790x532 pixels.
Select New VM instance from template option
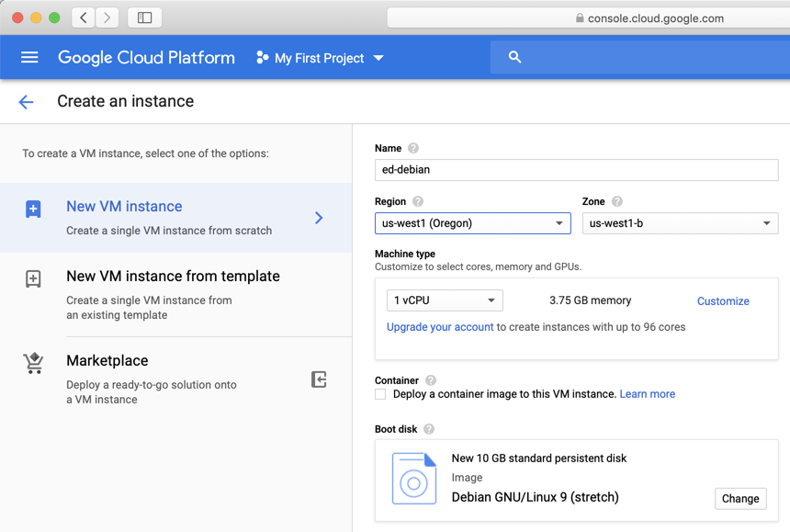tap(173, 294)
